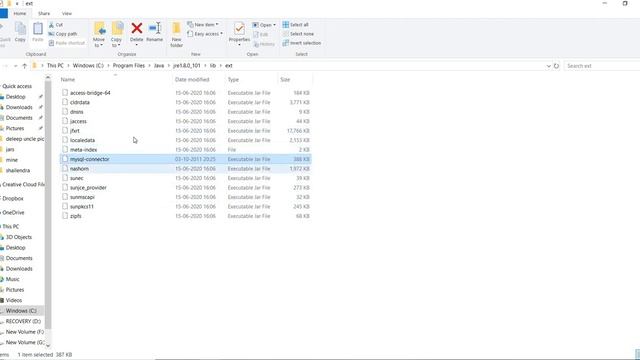This screenshot has width=640, height=360.
Task: Select 3D Objects in navigation pane
Action: pos(18,237)
